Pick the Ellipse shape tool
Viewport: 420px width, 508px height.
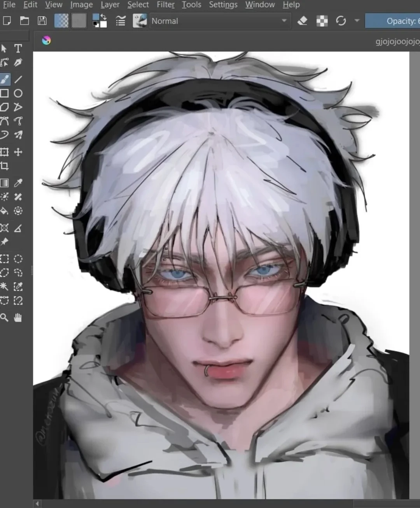point(18,93)
